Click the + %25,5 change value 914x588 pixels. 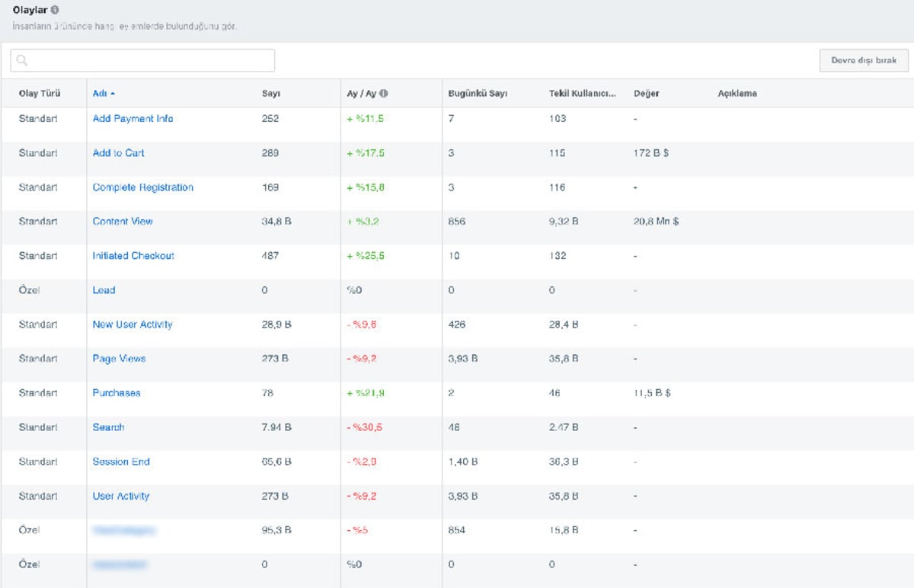pyautogui.click(x=366, y=256)
